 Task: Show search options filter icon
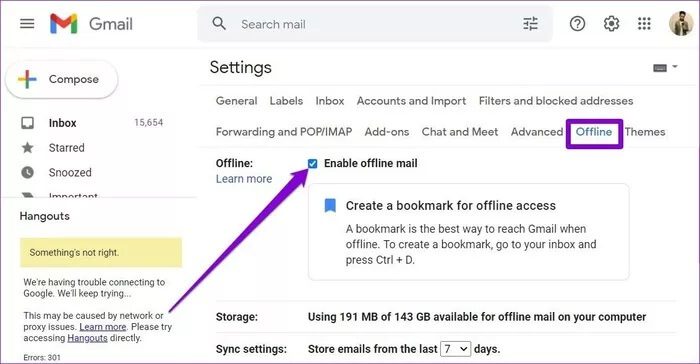coord(530,24)
